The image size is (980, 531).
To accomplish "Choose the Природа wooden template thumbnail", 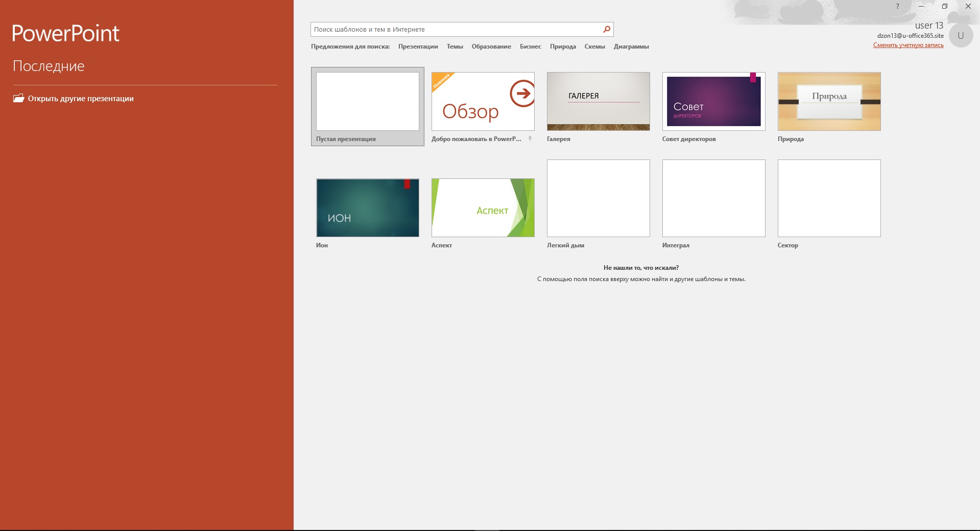I will pos(829,101).
